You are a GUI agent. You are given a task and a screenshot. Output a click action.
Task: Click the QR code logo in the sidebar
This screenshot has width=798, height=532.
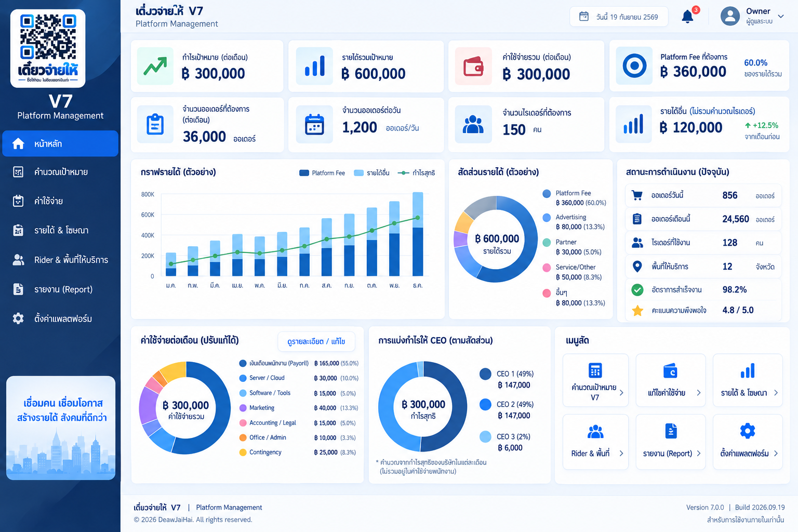click(48, 48)
